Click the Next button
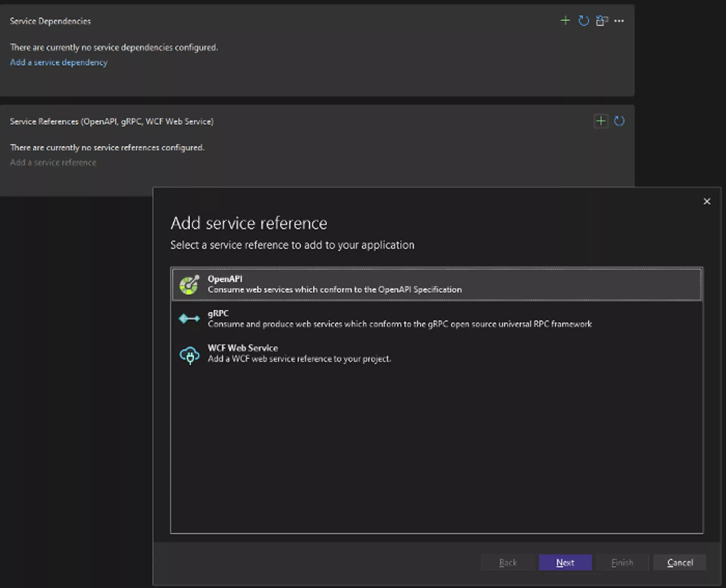 point(565,563)
